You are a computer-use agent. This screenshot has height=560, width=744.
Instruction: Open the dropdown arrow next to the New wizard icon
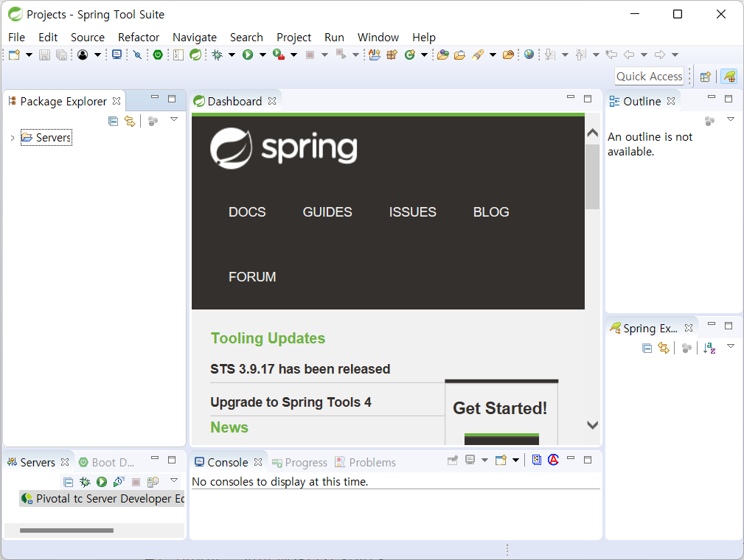(x=29, y=55)
